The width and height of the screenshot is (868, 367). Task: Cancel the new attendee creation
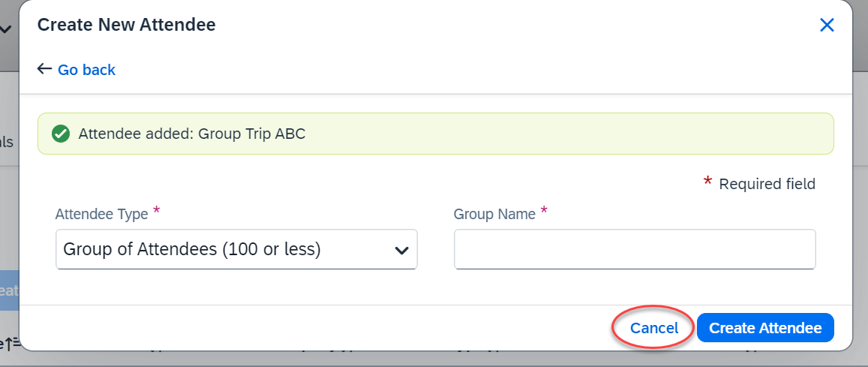coord(653,328)
